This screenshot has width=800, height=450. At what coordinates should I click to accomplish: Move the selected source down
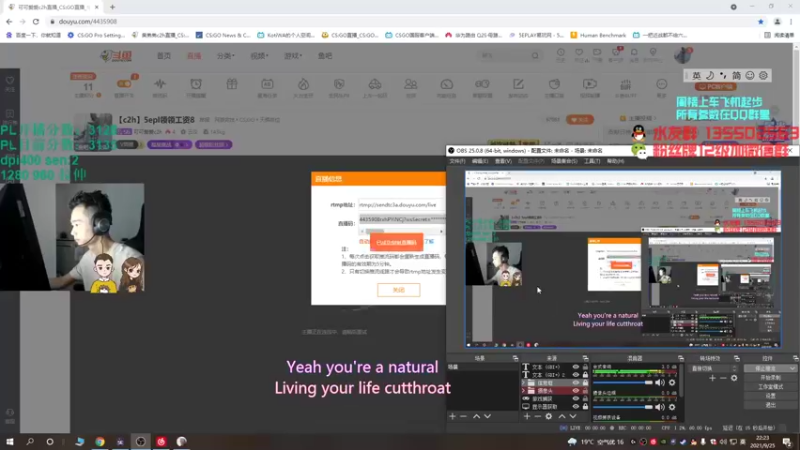point(573,416)
